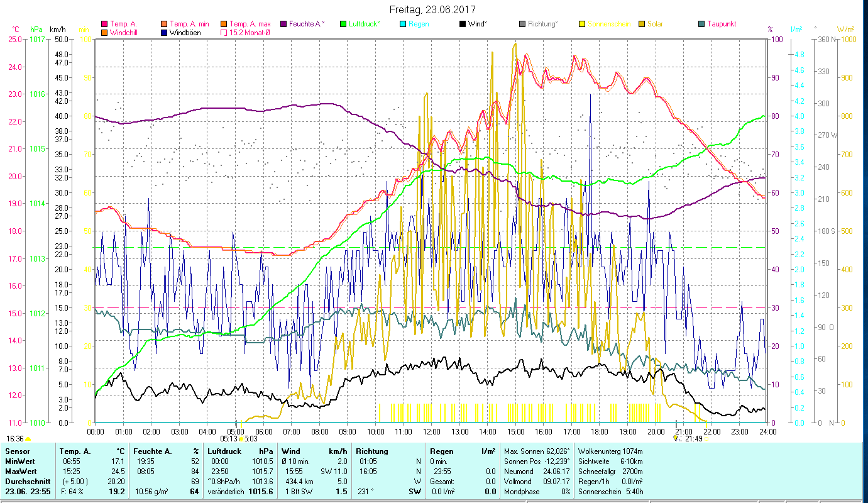The image size is (868, 503).
Task: Click the Neumond date 24.06.17
Action: coord(556,472)
